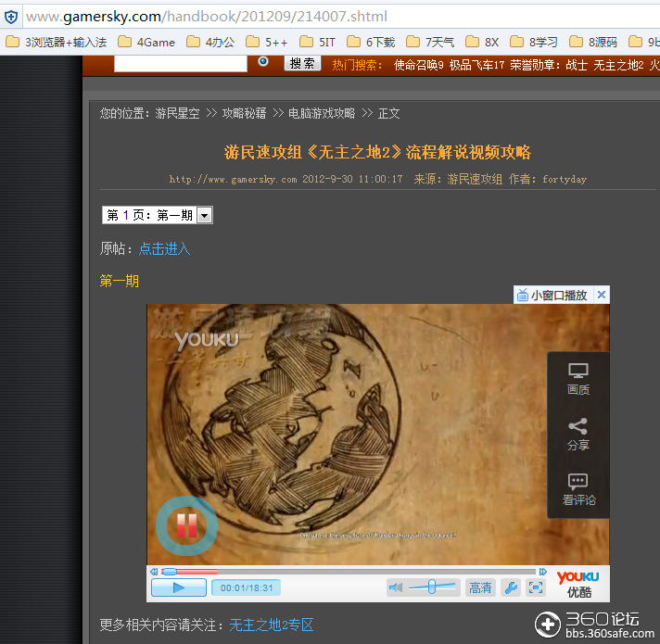Click hot search link 极品飞车17

(476, 65)
